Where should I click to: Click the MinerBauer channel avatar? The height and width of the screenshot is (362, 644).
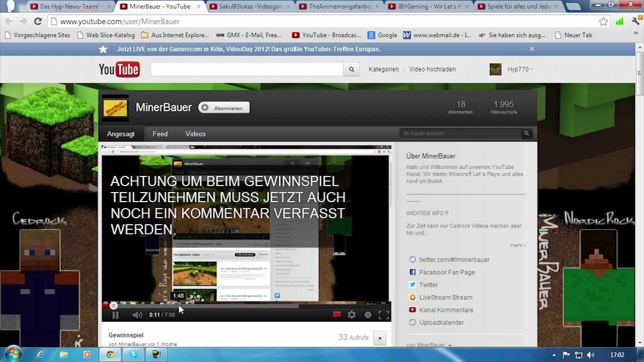tap(115, 108)
